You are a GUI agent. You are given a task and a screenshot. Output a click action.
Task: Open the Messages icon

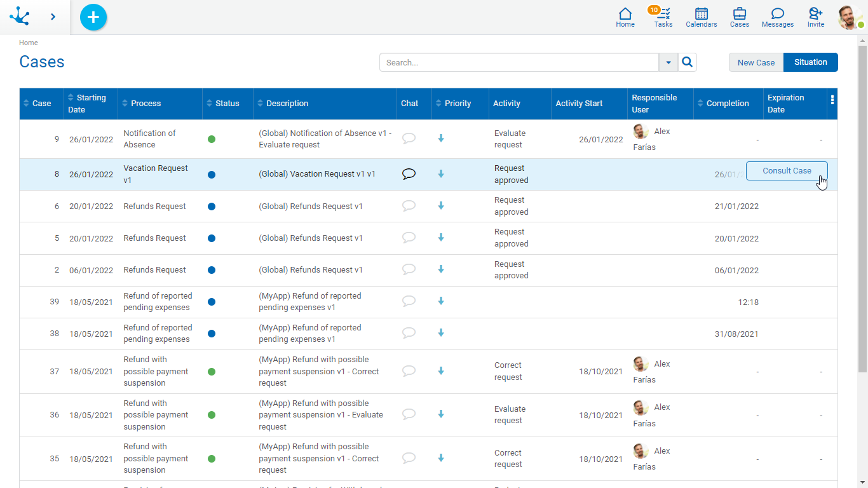click(777, 17)
